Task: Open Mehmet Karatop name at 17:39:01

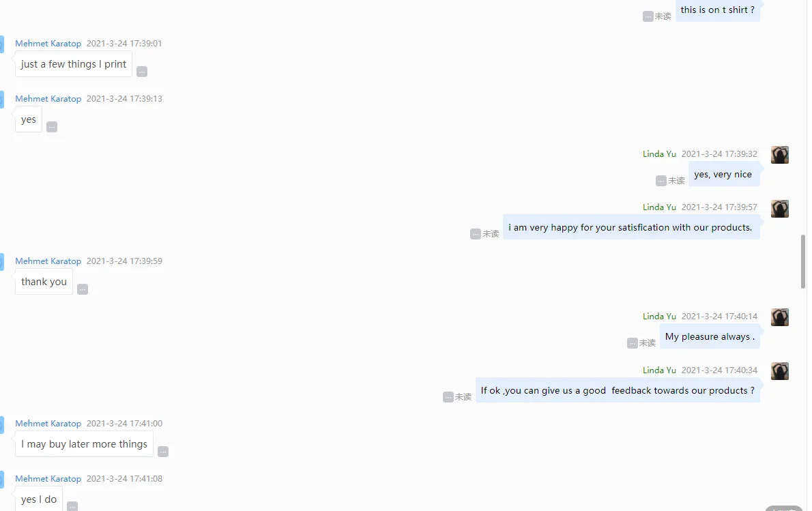Action: (x=48, y=44)
